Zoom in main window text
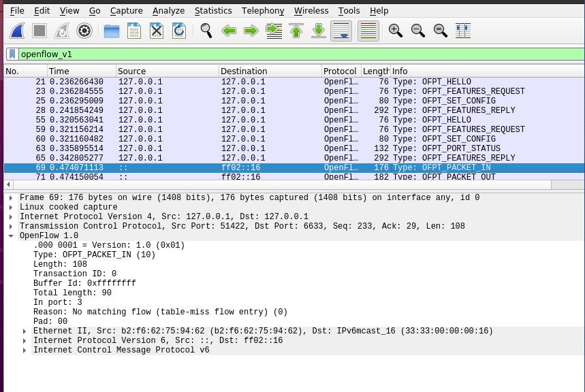 click(x=396, y=31)
